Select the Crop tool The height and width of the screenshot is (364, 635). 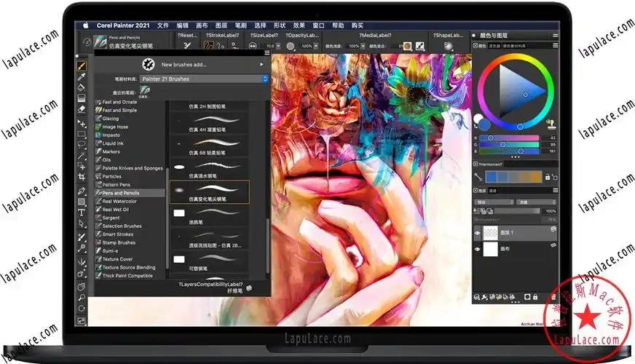click(x=82, y=177)
